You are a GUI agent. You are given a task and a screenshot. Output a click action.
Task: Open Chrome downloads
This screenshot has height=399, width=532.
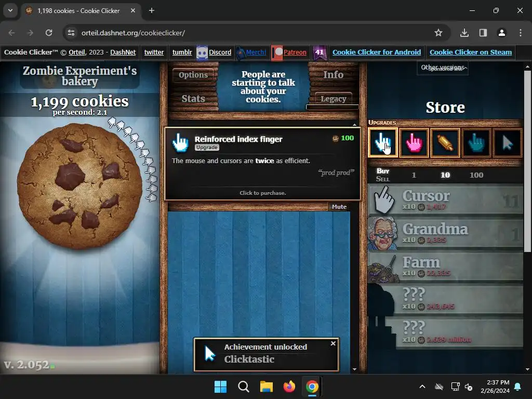[464, 33]
